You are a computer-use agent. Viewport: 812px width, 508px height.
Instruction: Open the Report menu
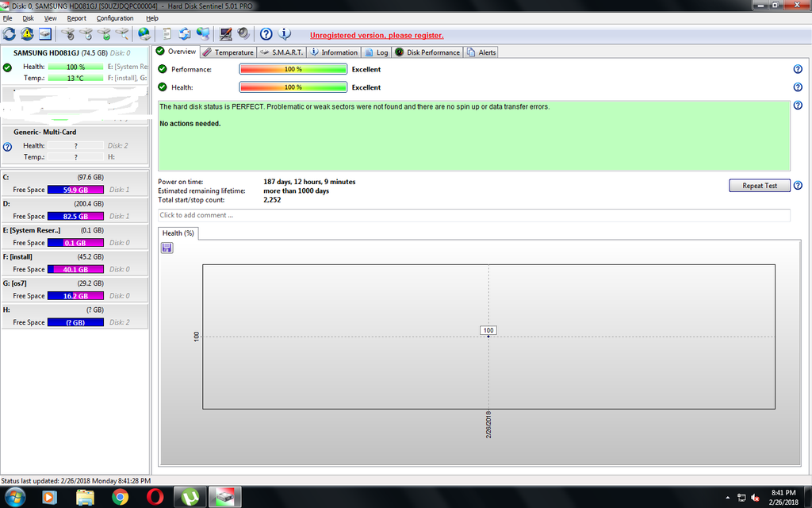point(77,18)
